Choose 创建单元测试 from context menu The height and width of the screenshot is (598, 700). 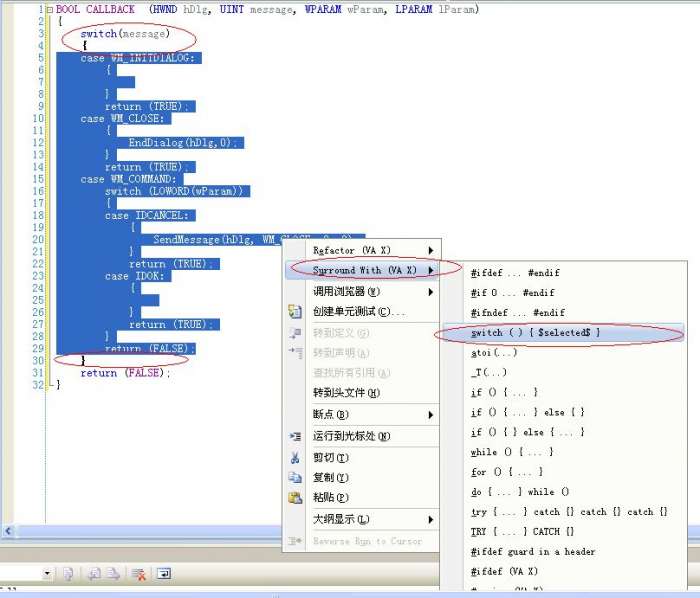click(362, 311)
